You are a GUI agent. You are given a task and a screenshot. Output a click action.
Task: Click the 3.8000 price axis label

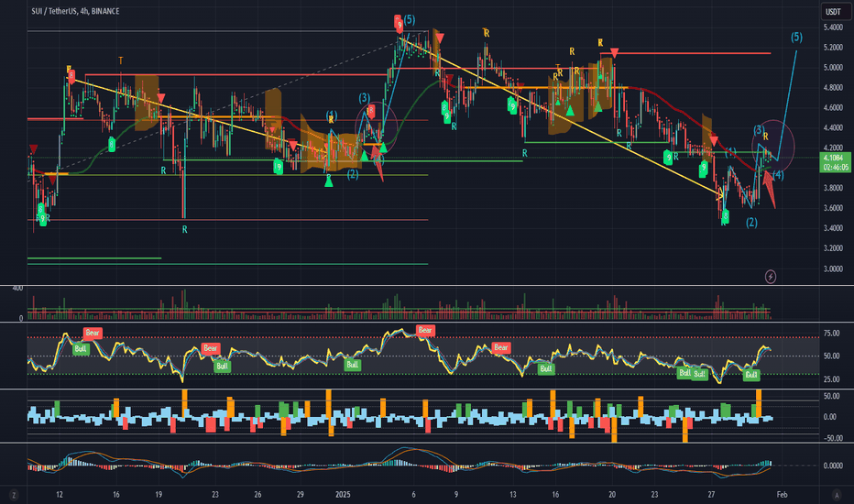[x=833, y=188]
